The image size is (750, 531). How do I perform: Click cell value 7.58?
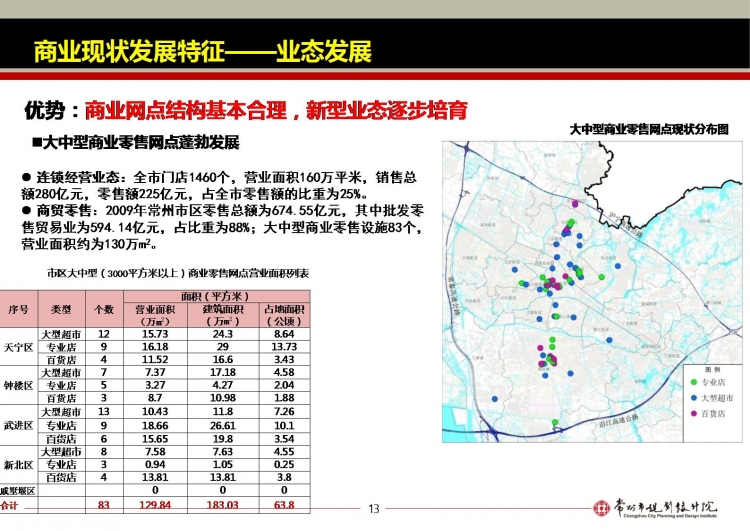(155, 452)
